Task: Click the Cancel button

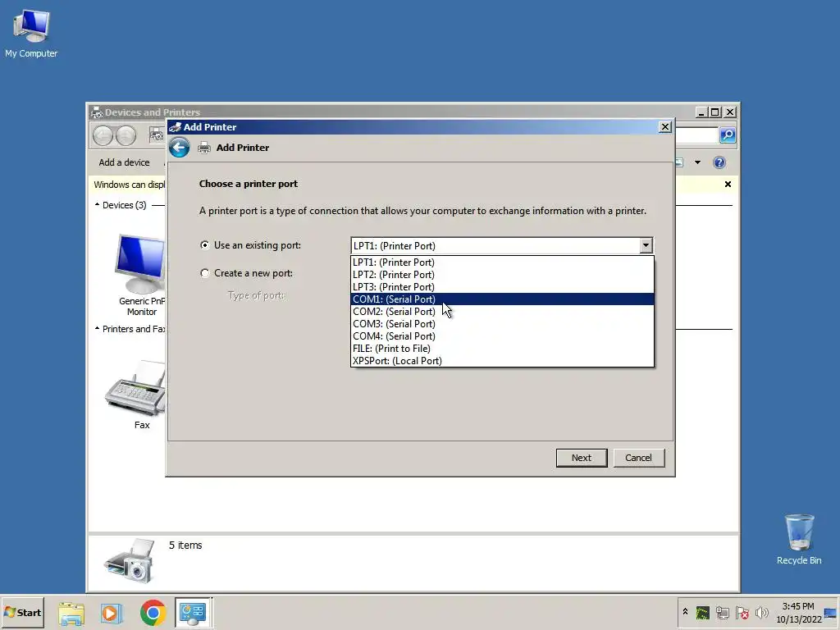Action: pos(638,458)
